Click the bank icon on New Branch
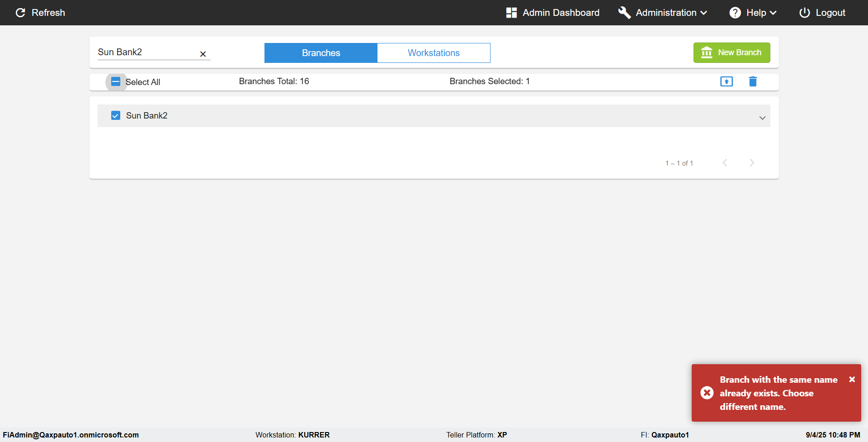The image size is (868, 442). [707, 52]
